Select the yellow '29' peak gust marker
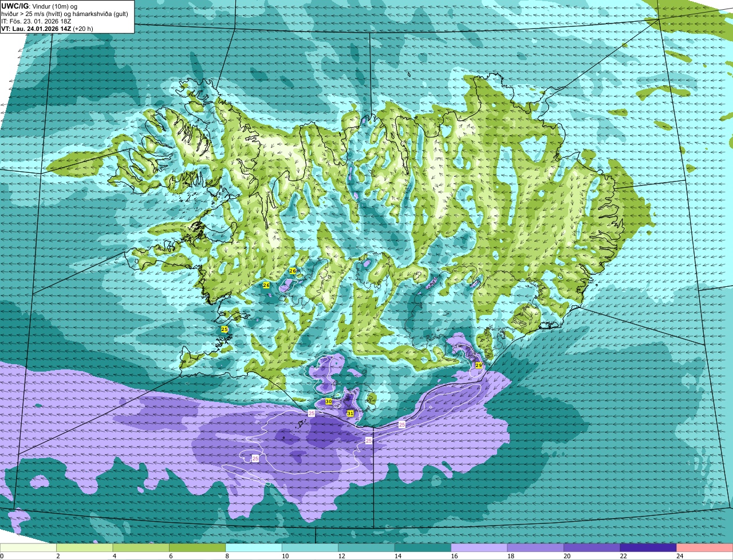 478,365
